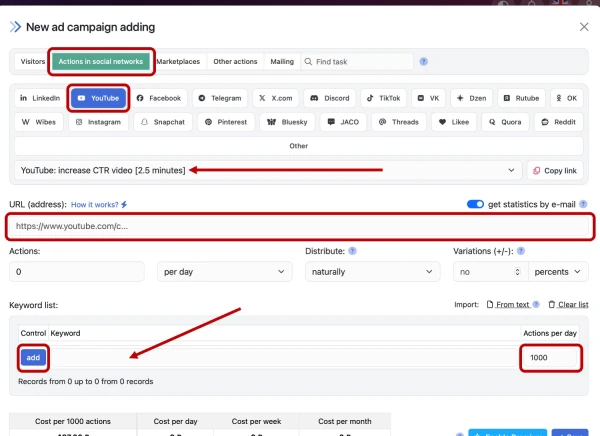Click the Other networks bar
The height and width of the screenshot is (436, 600).
click(298, 146)
